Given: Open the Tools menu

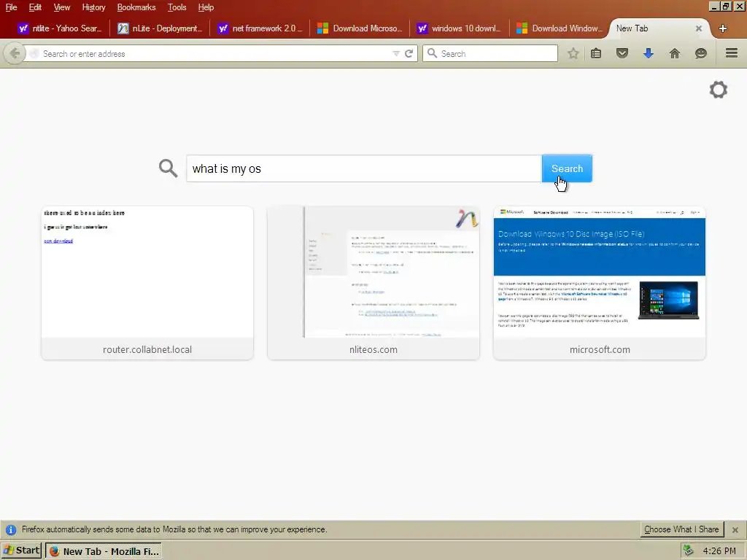Looking at the screenshot, I should (x=177, y=7).
